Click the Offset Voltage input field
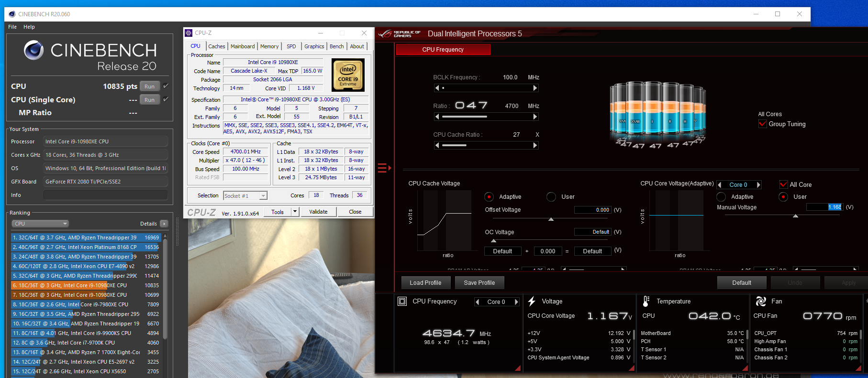Image resolution: width=868 pixels, height=378 pixels. [x=592, y=210]
